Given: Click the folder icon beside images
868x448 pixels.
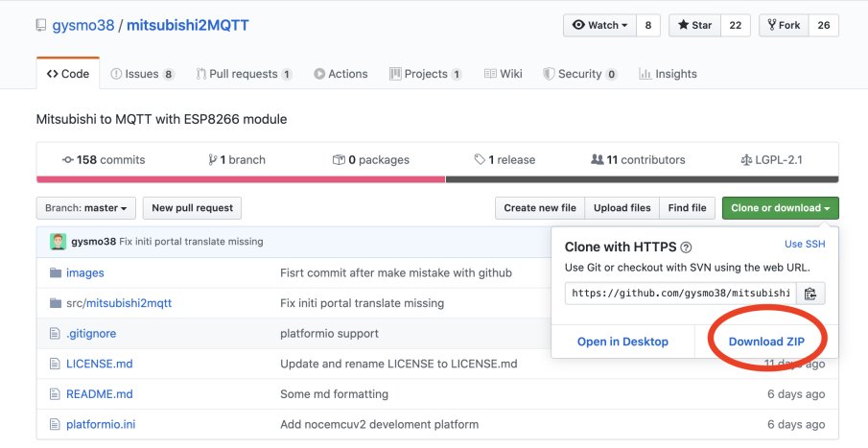Looking at the screenshot, I should click(x=56, y=273).
